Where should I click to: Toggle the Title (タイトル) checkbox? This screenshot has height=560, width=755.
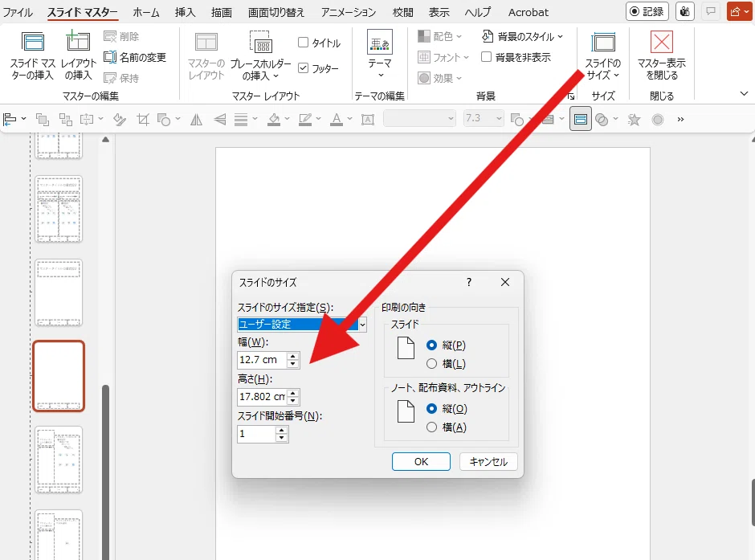point(303,43)
